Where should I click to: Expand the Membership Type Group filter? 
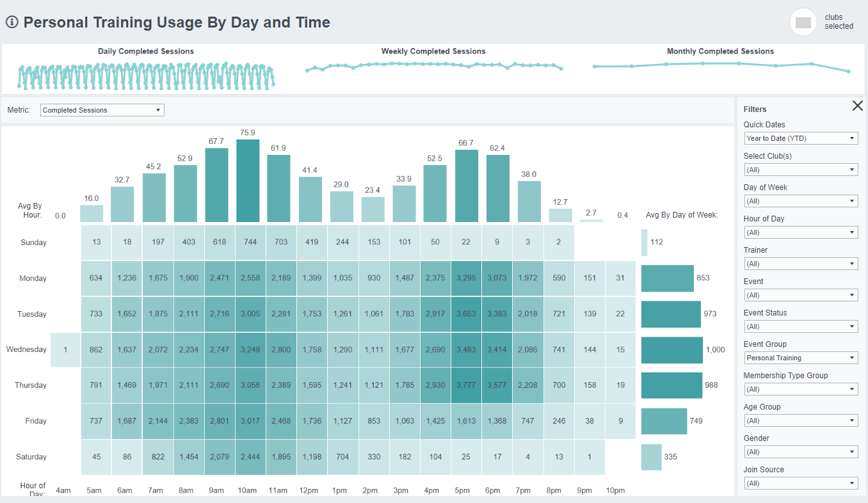(x=801, y=388)
